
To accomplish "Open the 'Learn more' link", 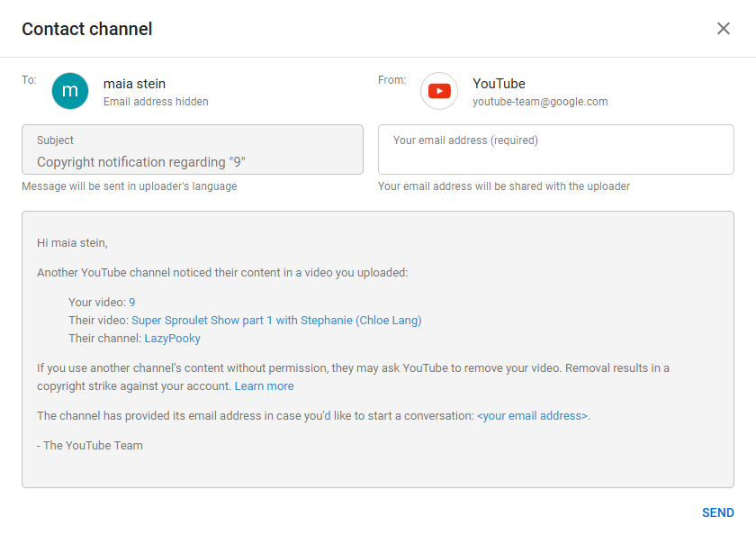I will click(x=264, y=386).
